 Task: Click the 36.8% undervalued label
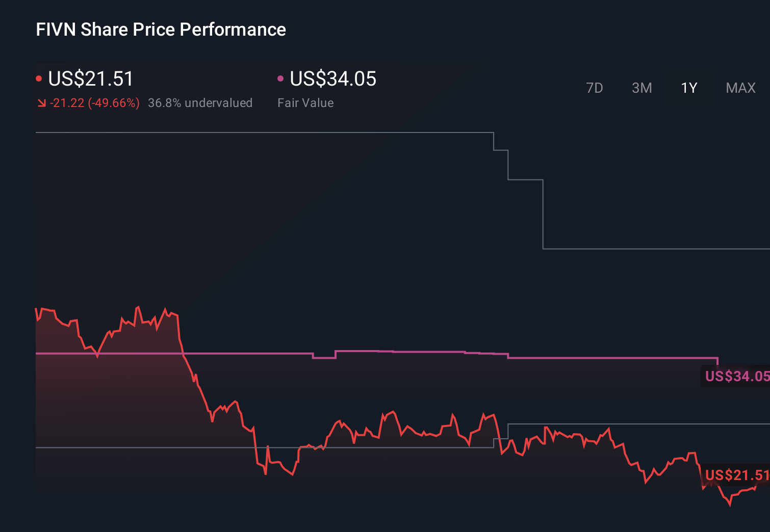coord(200,102)
